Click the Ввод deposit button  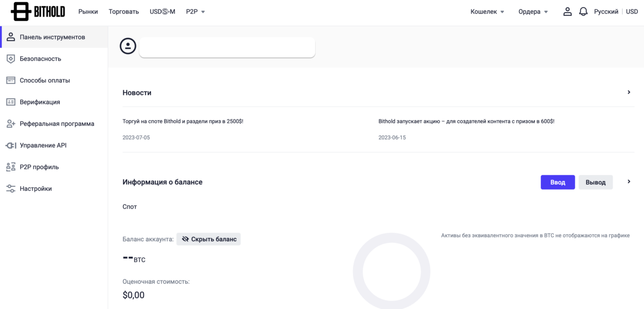point(557,182)
